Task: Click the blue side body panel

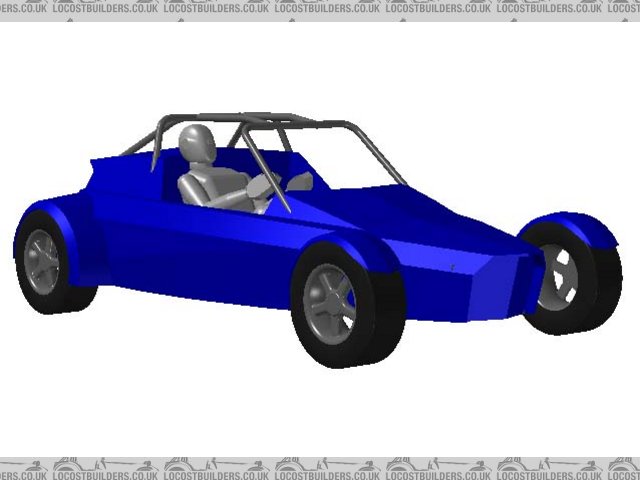Action: [200, 250]
